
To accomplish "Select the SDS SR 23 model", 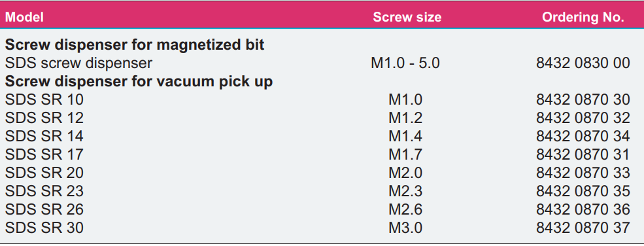I will pyautogui.click(x=44, y=192).
